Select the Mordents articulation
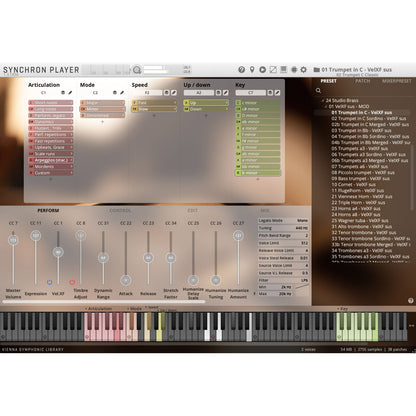The height and width of the screenshot is (416, 416). coord(51,166)
